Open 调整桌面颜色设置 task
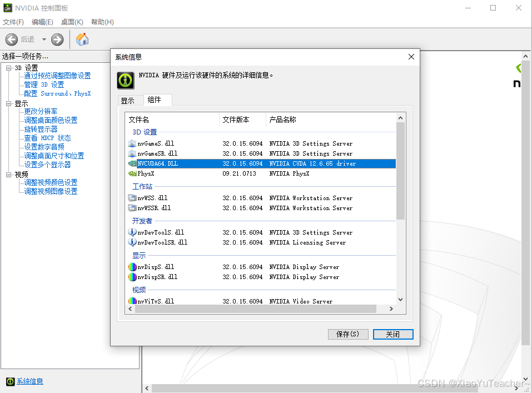Viewport: 532px width, 393px height. (x=51, y=120)
